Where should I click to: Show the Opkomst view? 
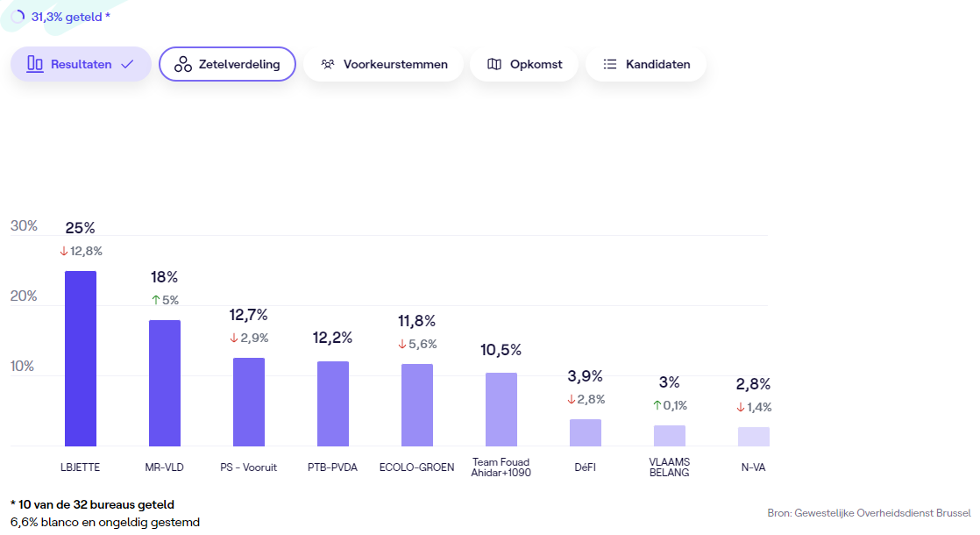(524, 64)
